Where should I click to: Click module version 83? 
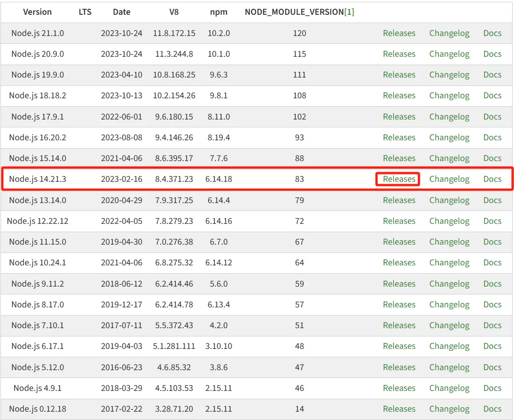click(x=299, y=179)
